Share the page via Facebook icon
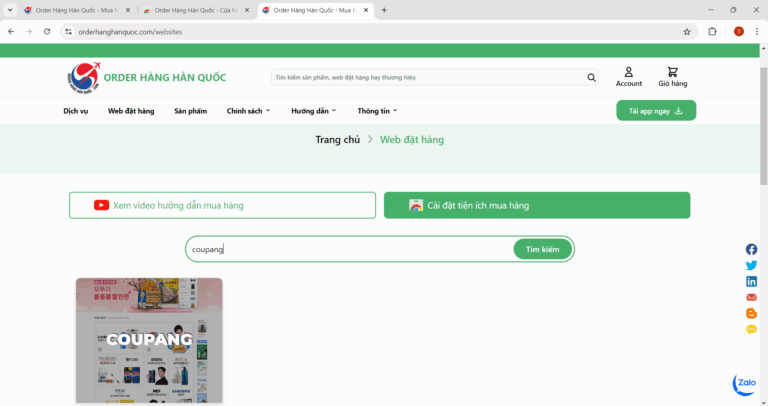The image size is (768, 406). 751,249
